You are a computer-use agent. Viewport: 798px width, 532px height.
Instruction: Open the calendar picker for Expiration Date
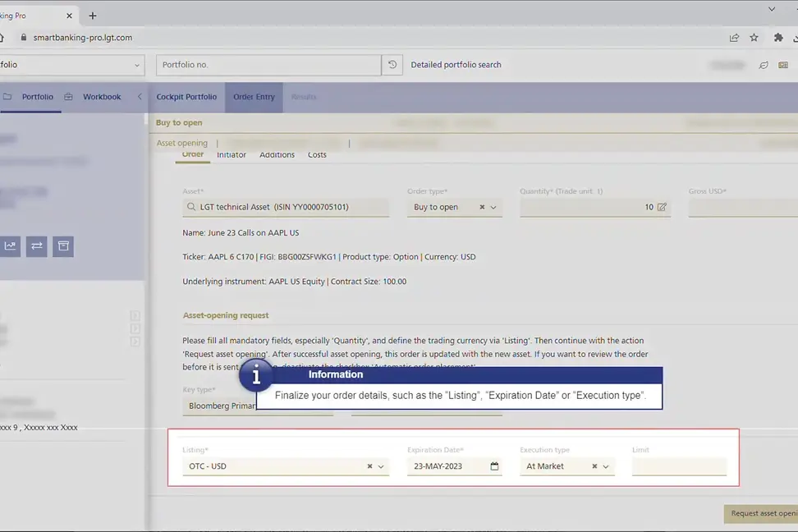pos(494,466)
